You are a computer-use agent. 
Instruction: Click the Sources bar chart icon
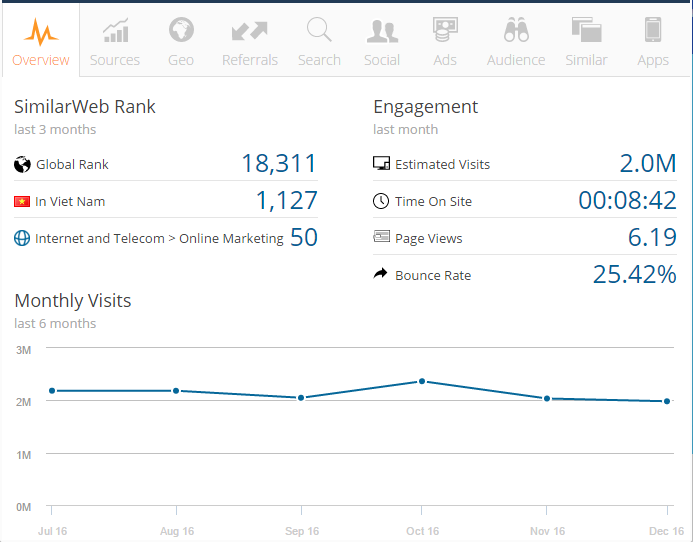point(116,30)
